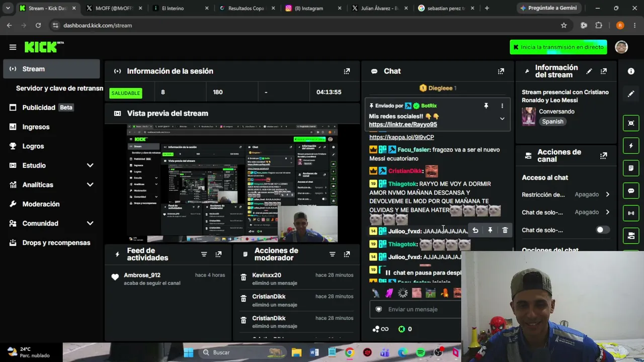Expand the pinned BotRix message chevron
Screen dimensions: 644x362
pos(502,119)
